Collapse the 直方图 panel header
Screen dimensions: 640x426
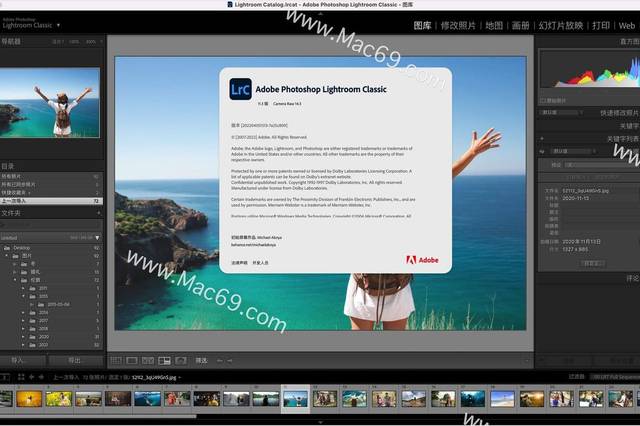point(629,42)
